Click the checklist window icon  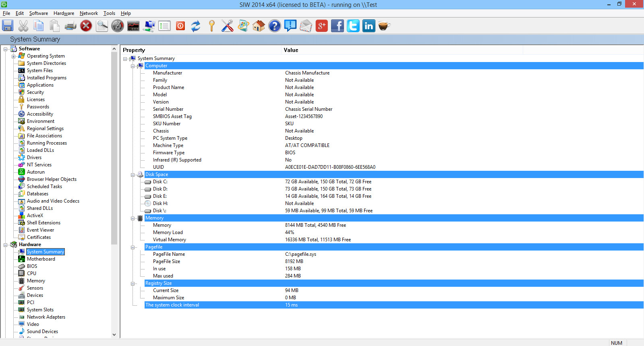click(164, 26)
